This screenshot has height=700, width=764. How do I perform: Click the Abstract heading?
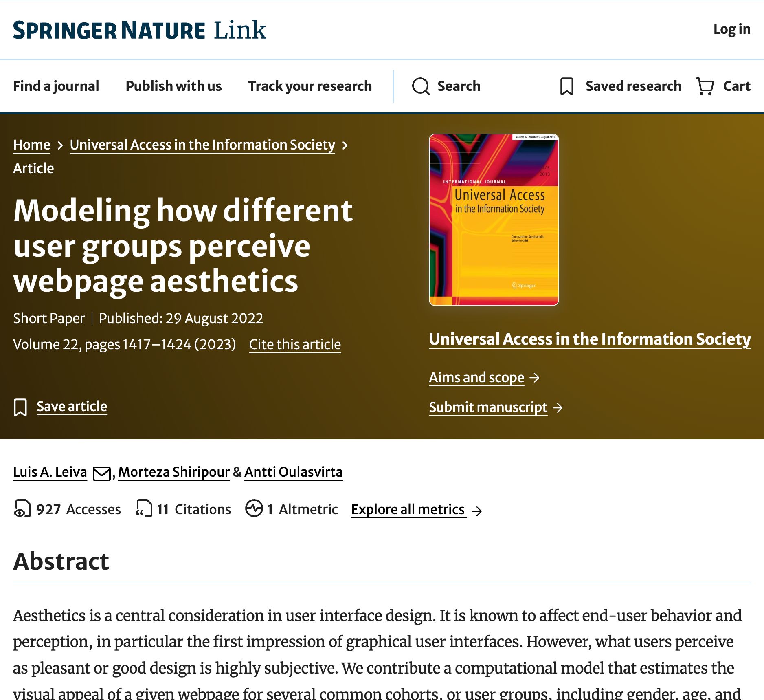coord(61,561)
